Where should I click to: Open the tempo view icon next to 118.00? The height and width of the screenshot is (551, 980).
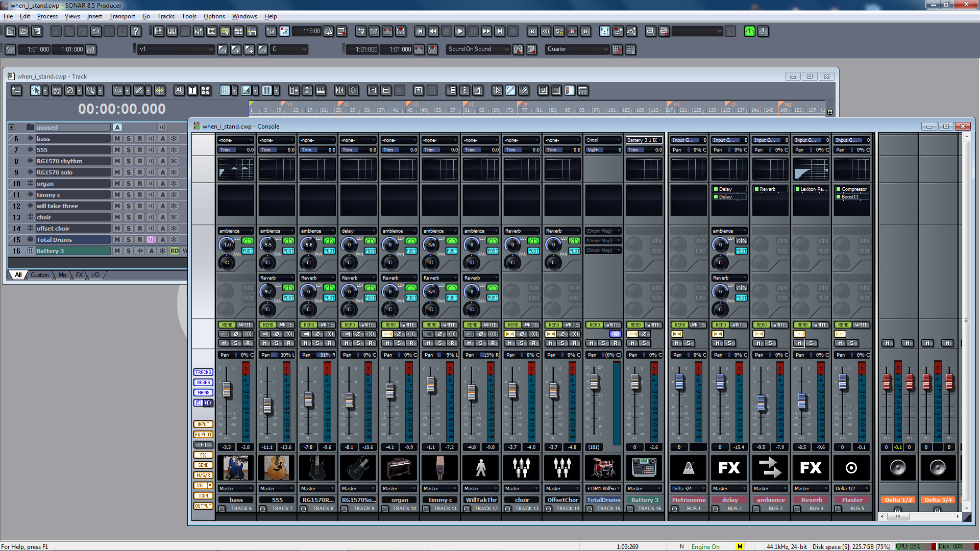point(329,31)
